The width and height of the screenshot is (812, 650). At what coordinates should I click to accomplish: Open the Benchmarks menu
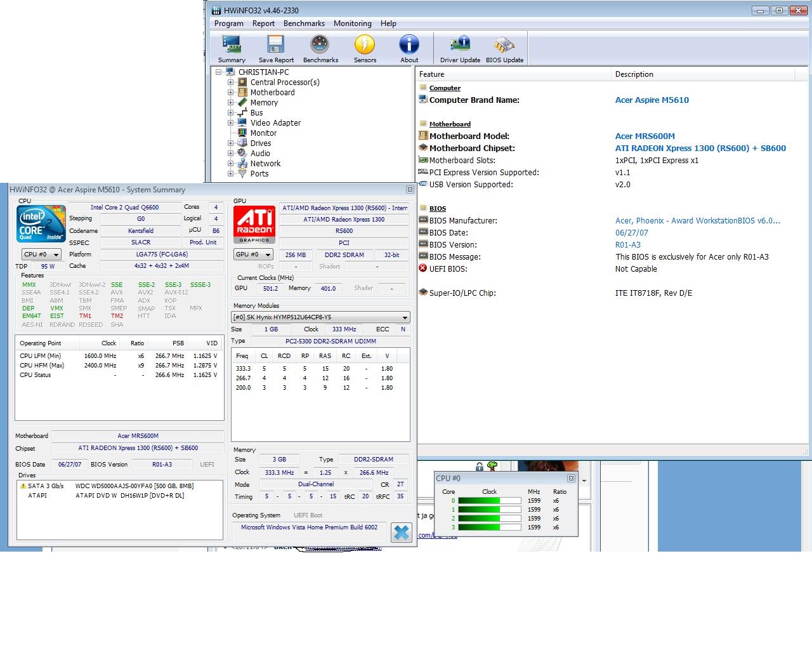click(304, 23)
